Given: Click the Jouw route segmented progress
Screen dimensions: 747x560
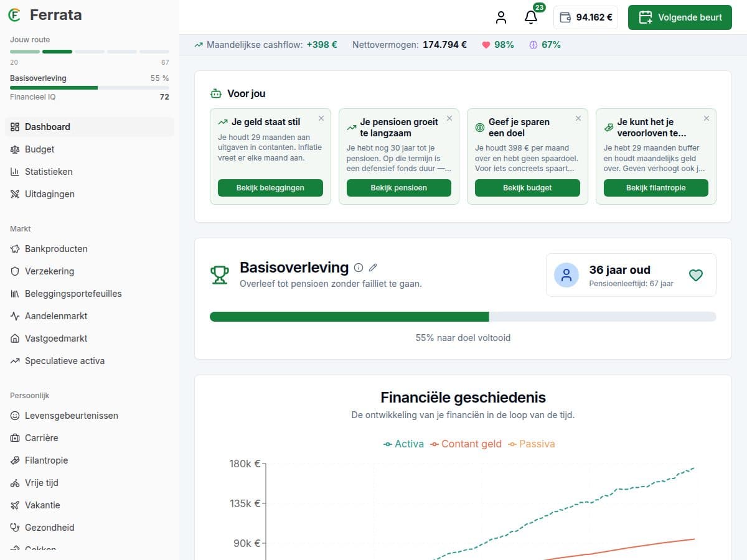Looking at the screenshot, I should click(x=90, y=52).
